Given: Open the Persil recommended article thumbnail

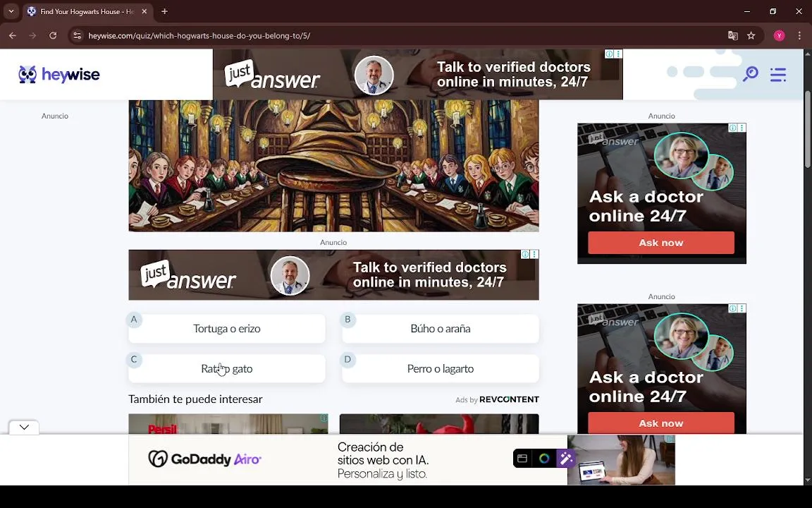Looking at the screenshot, I should 228,423.
